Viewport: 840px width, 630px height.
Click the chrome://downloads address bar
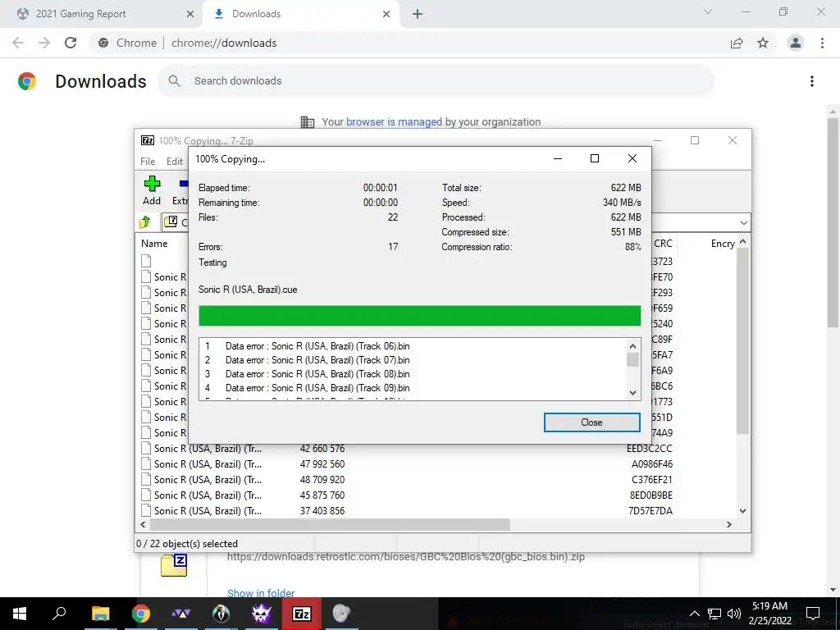click(x=407, y=43)
